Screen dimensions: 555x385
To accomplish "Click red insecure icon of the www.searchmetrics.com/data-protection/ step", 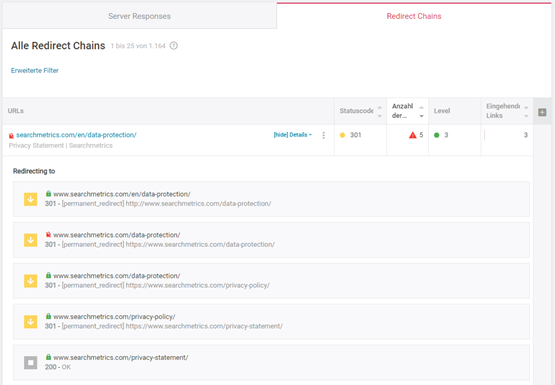I will coord(48,234).
